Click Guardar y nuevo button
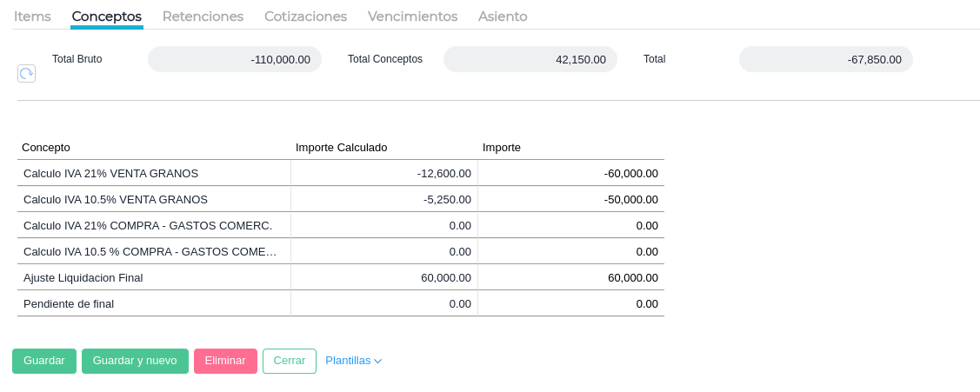 (x=135, y=361)
